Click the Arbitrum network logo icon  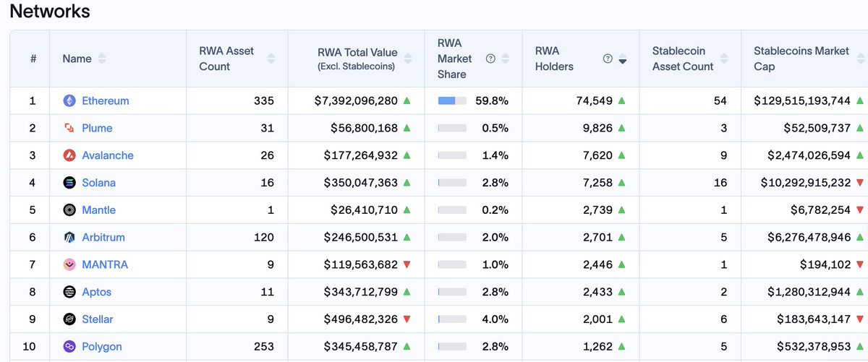coord(69,237)
